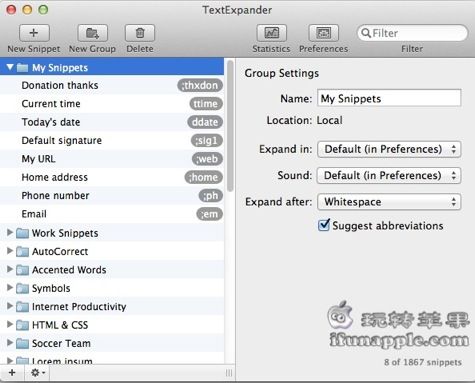Click the ;web abbreviation badge
The width and height of the screenshot is (475, 383).
[207, 159]
